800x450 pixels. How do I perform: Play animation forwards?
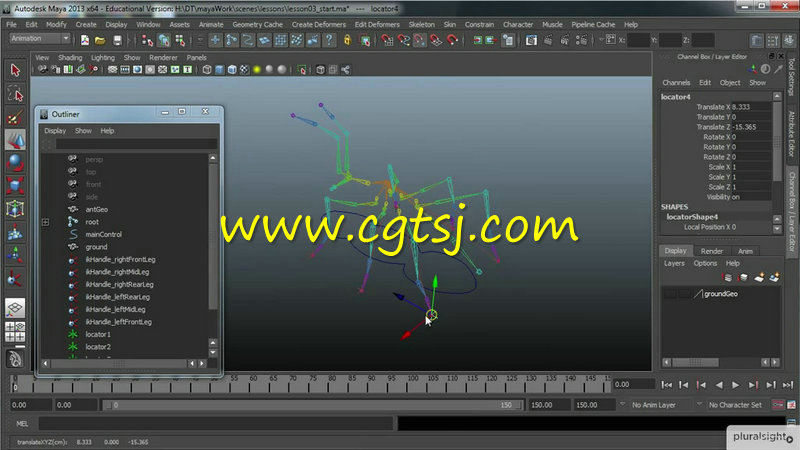(735, 385)
